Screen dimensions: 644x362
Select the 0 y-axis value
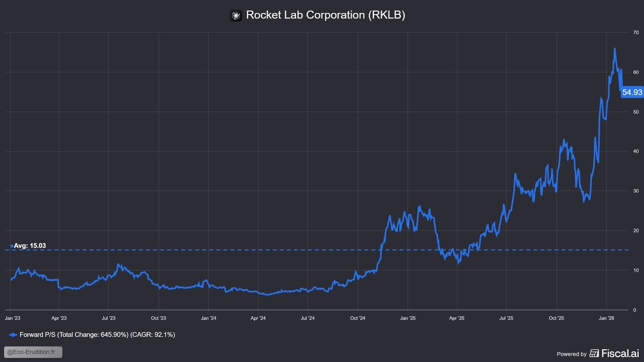click(x=635, y=310)
